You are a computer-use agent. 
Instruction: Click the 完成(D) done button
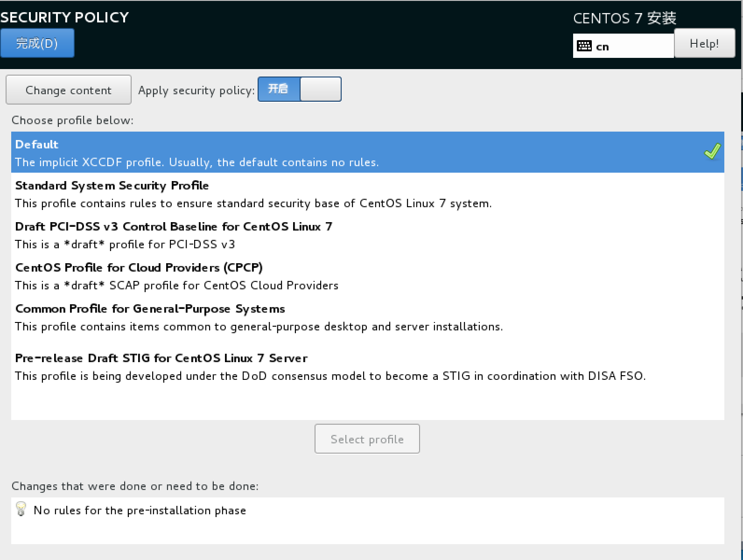pyautogui.click(x=37, y=43)
